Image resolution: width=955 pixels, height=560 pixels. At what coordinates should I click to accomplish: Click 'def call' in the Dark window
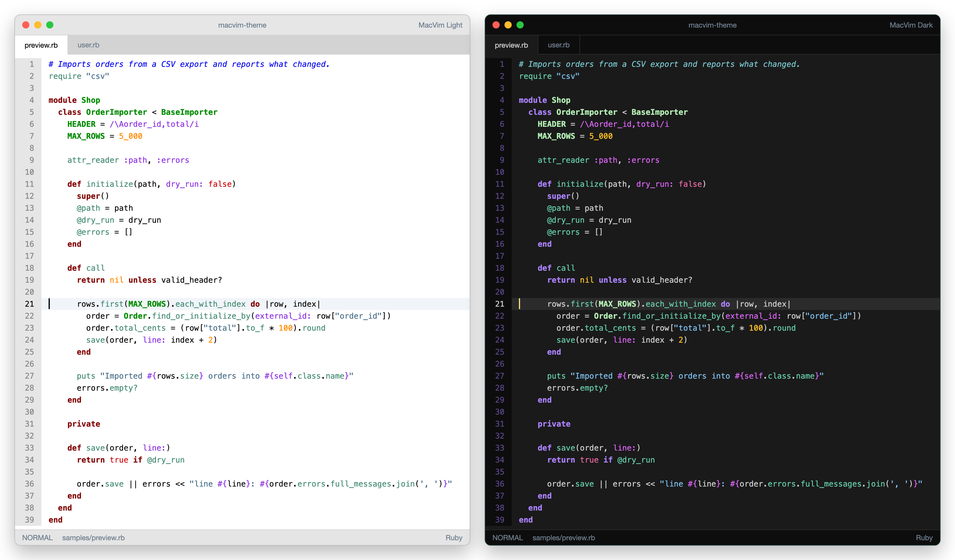click(x=556, y=268)
